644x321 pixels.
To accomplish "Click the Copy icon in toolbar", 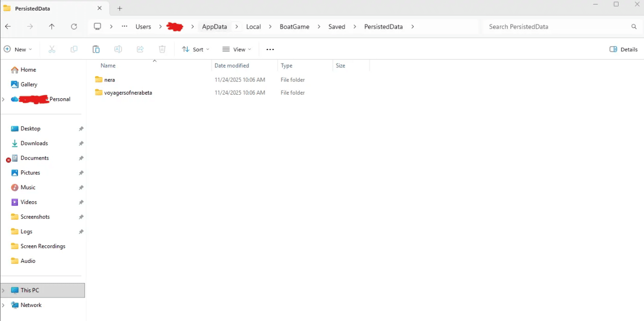I will pyautogui.click(x=74, y=49).
